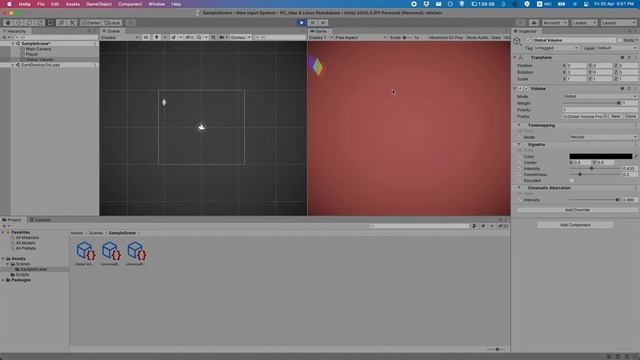The height and width of the screenshot is (360, 640).
Task: Click the Clone profile button
Action: [630, 116]
